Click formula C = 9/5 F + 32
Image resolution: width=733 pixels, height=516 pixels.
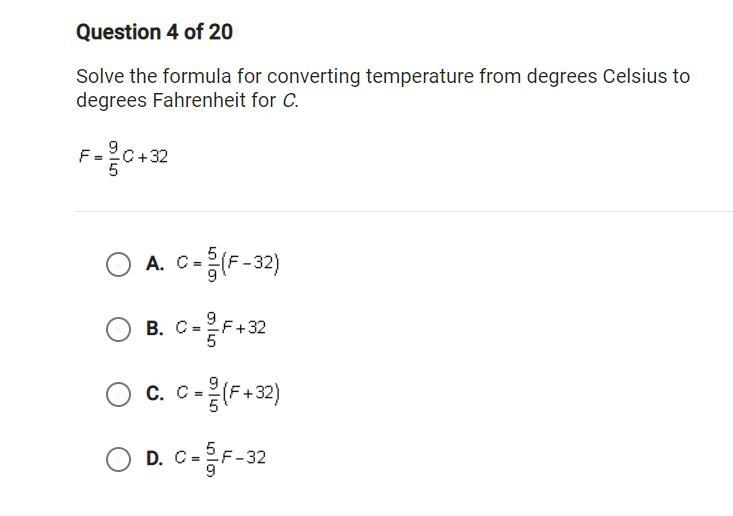tap(221, 328)
